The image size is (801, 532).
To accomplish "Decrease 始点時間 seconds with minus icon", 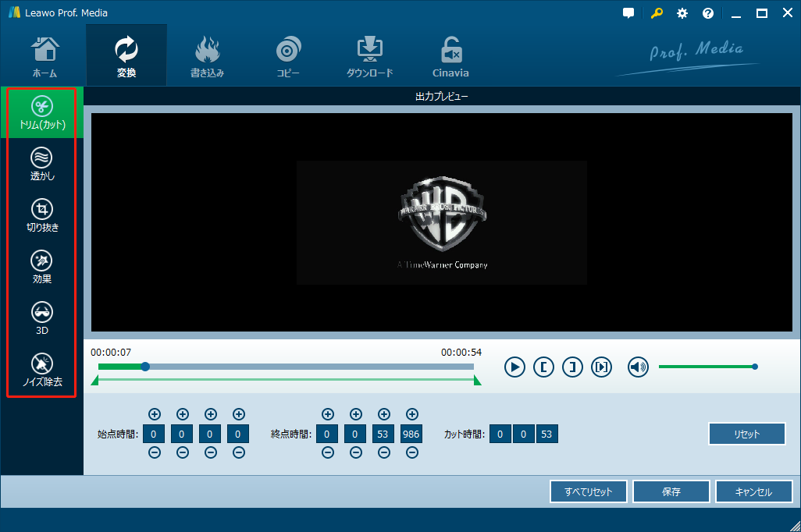I will click(x=211, y=452).
